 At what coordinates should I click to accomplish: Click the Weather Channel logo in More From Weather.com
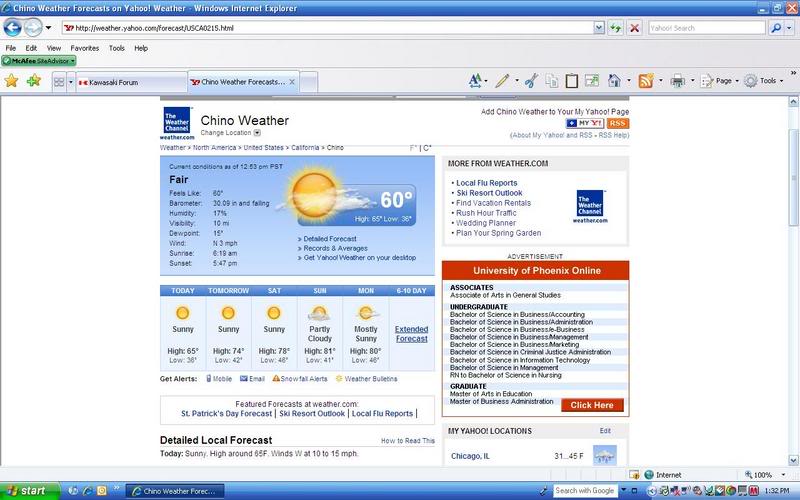click(590, 206)
